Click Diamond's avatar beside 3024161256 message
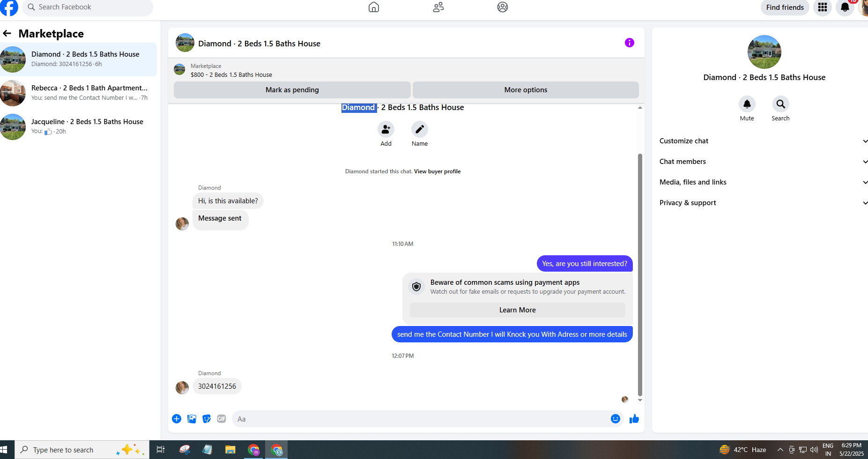 (182, 388)
